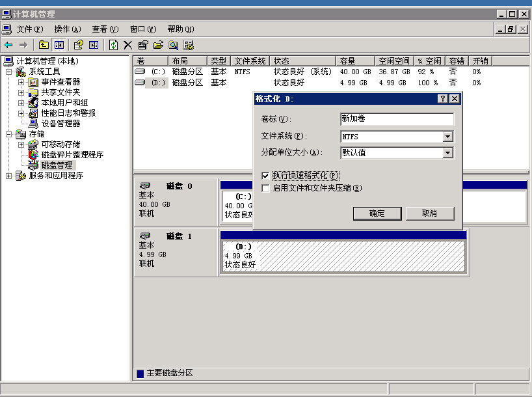532x397 pixels.
Task: Click the Refresh toolbar icon
Action: 114,45
